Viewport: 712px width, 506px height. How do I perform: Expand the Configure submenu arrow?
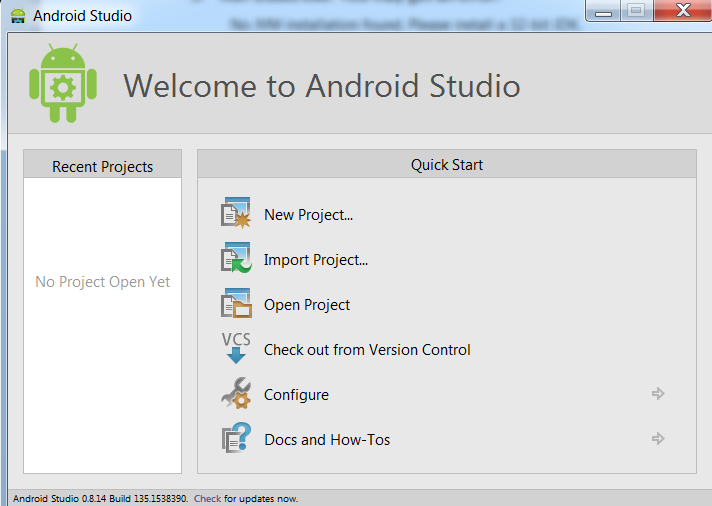[658, 394]
